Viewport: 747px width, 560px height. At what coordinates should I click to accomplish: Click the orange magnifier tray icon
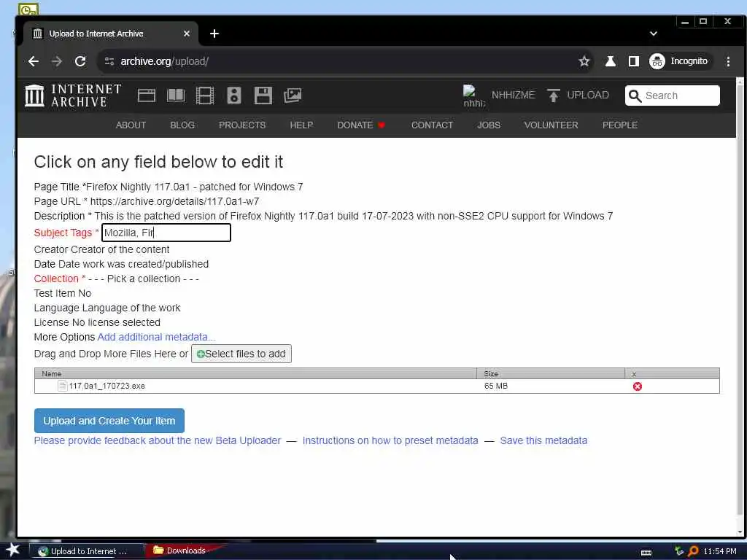pos(693,551)
